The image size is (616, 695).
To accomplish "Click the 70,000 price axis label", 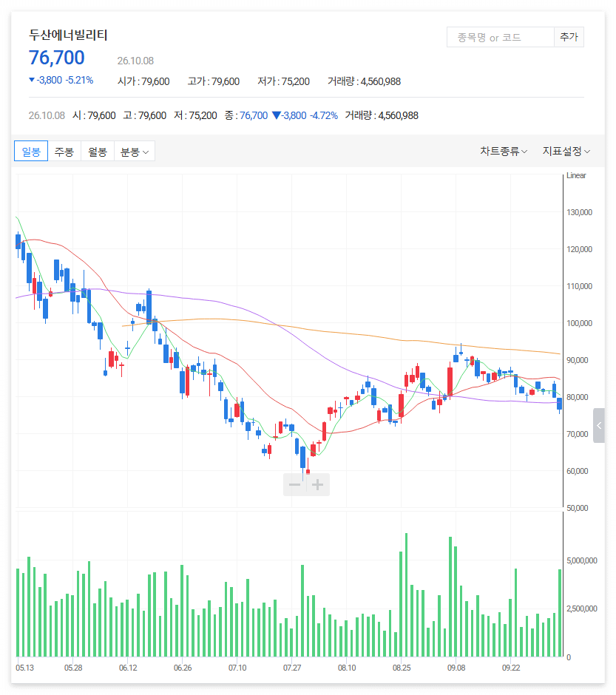I will [x=578, y=435].
